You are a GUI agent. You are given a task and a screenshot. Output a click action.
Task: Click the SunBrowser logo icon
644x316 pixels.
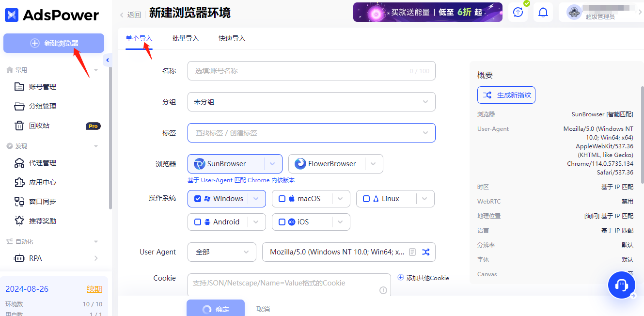(x=199, y=164)
